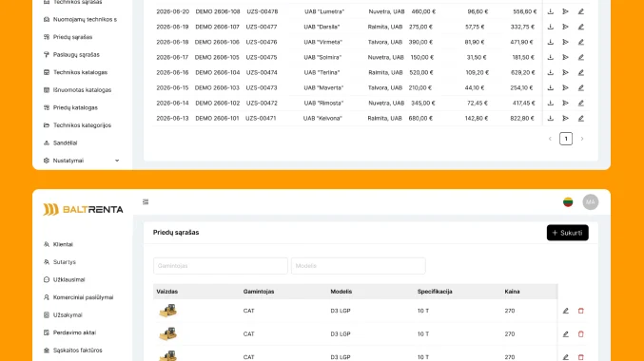This screenshot has width=644, height=361.
Task: Edit invoice DEMO 2606-102
Action: [581, 103]
